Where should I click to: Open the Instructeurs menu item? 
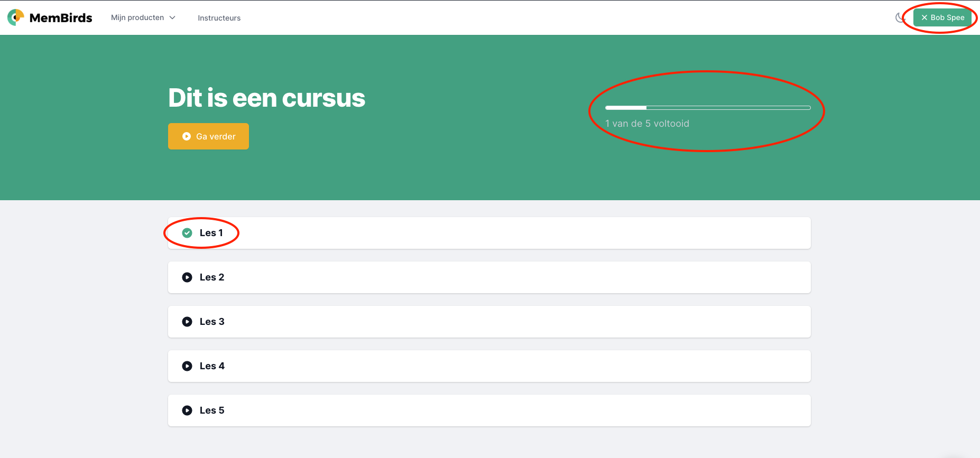(x=219, y=18)
